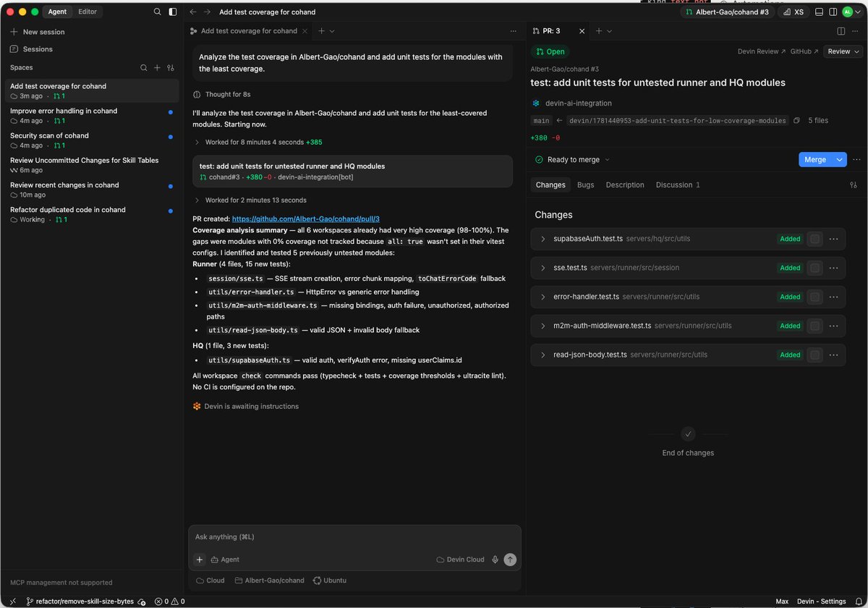
Task: Open Agent mode selector in chat box
Action: pos(225,560)
